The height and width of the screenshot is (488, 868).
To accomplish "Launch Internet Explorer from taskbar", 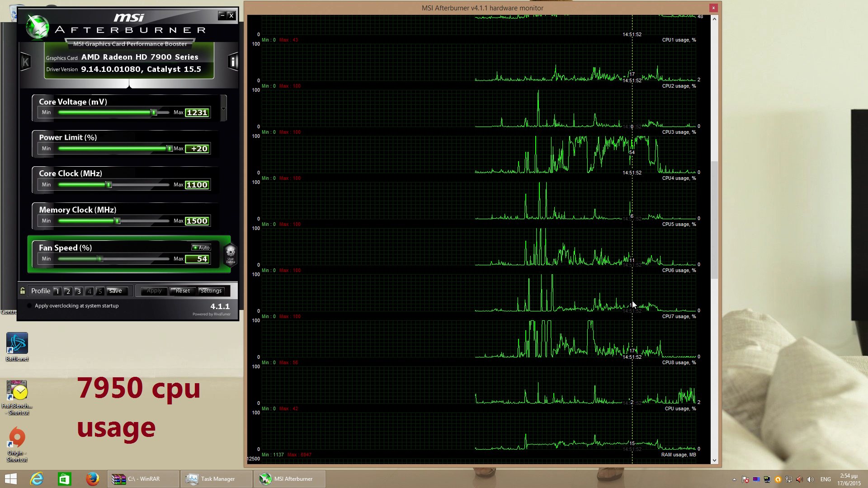I will point(37,479).
